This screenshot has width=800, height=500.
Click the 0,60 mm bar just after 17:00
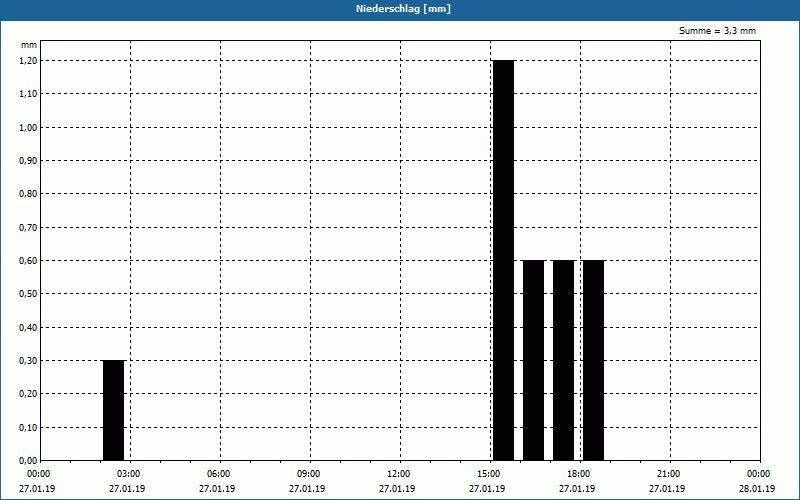(x=564, y=360)
